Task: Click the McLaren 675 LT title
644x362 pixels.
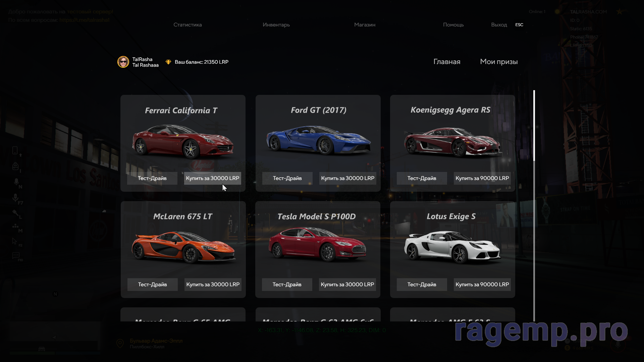Action: click(183, 217)
